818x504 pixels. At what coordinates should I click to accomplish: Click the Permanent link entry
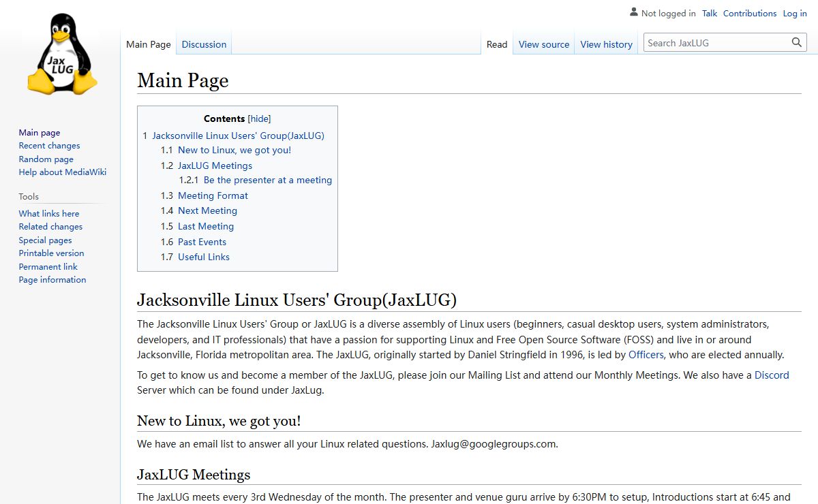[x=48, y=267]
